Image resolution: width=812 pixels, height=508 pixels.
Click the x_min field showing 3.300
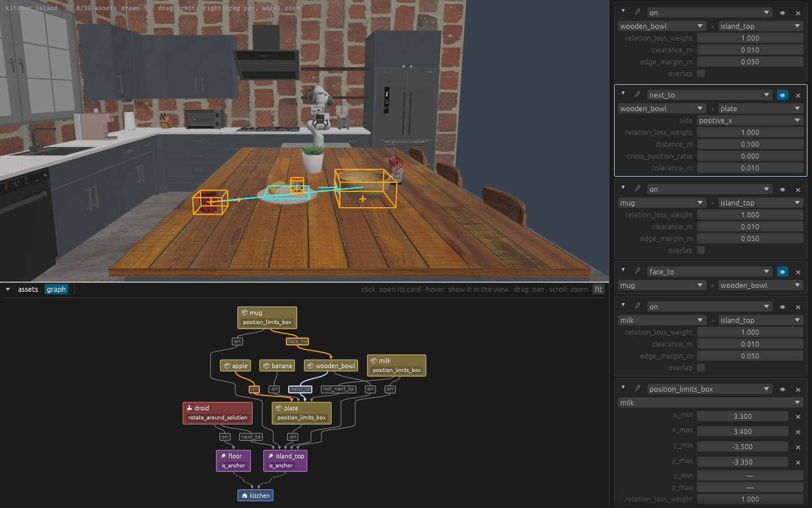click(743, 416)
